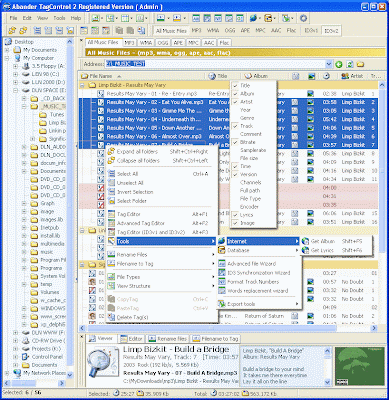Collapse the Limp Bizkit - Results May Vary group
The image size is (389, 400).
pos(82,85)
